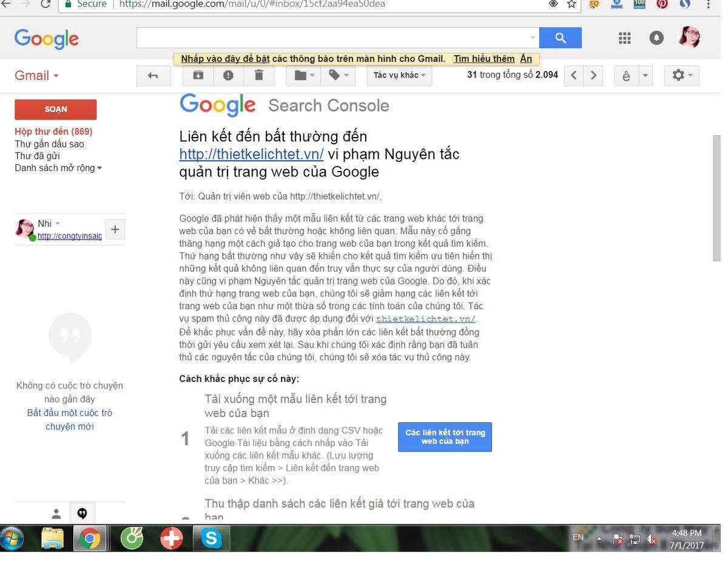Focus the Gmail search input field
728x582 pixels.
coord(332,38)
